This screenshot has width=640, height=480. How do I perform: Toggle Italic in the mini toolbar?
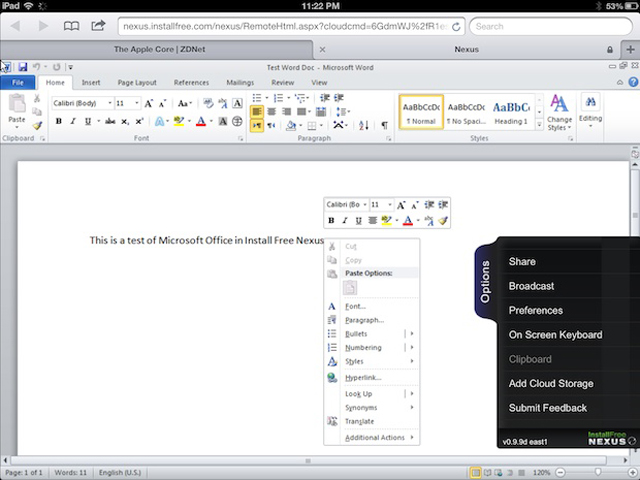(345, 221)
